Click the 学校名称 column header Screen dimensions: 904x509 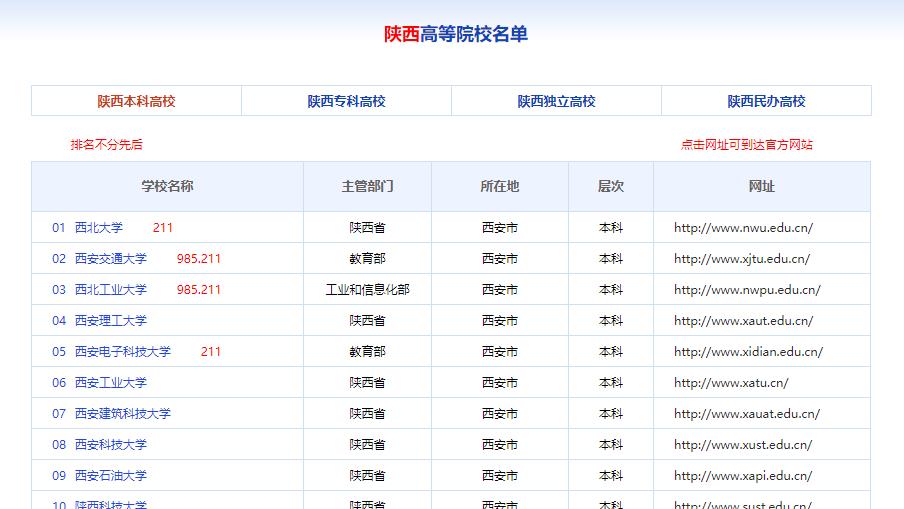(167, 186)
